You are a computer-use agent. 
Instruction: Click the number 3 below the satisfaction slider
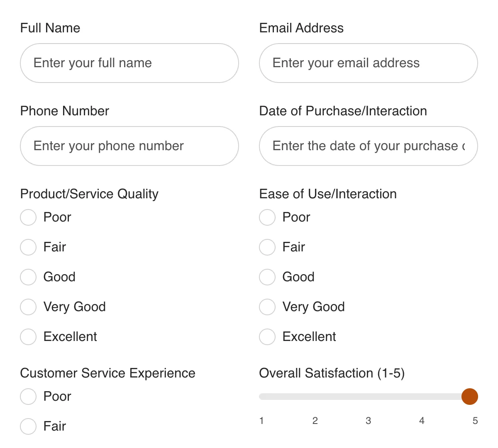(x=369, y=421)
